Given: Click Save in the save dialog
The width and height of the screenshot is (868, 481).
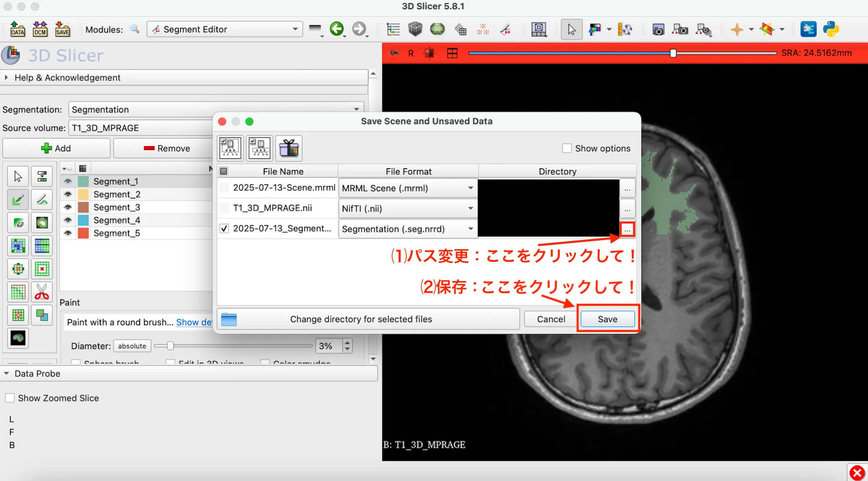Looking at the screenshot, I should (x=607, y=319).
